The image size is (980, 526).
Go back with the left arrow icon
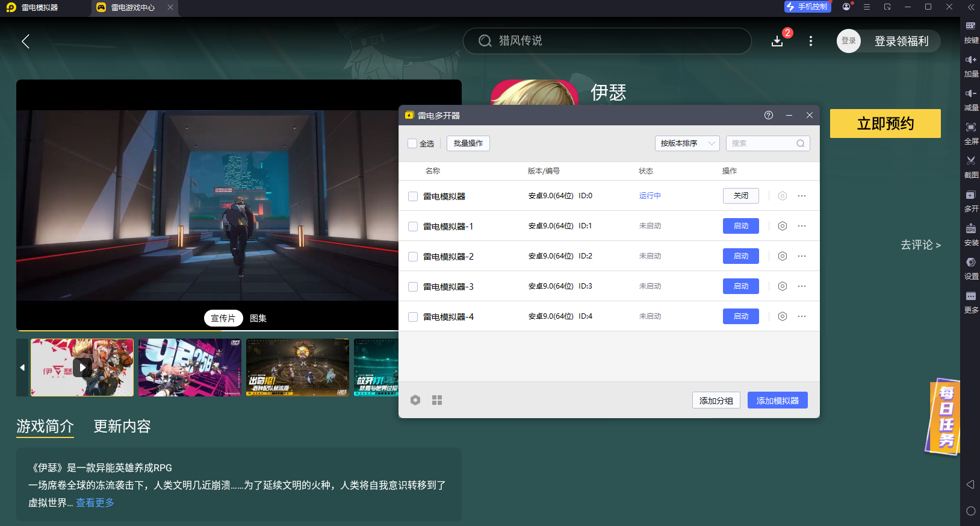point(25,41)
